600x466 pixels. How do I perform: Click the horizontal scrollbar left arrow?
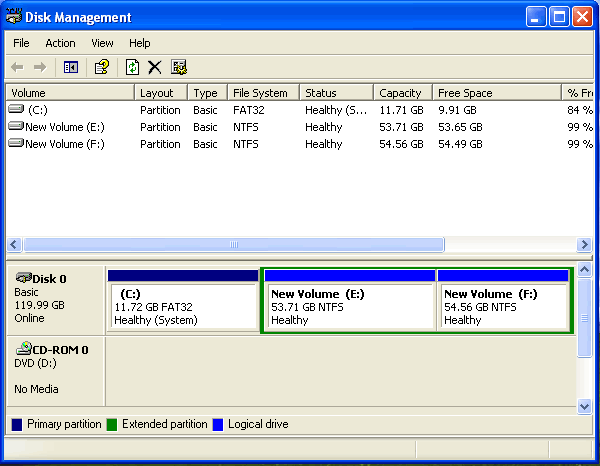point(14,244)
